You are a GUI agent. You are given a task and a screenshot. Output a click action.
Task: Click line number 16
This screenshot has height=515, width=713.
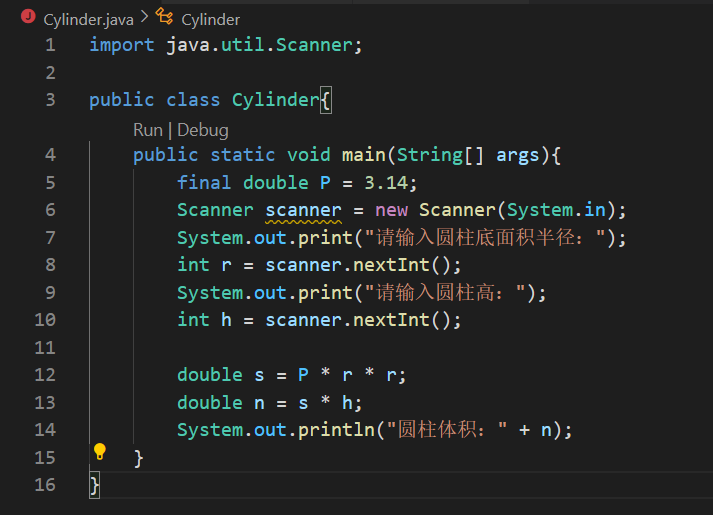click(45, 485)
